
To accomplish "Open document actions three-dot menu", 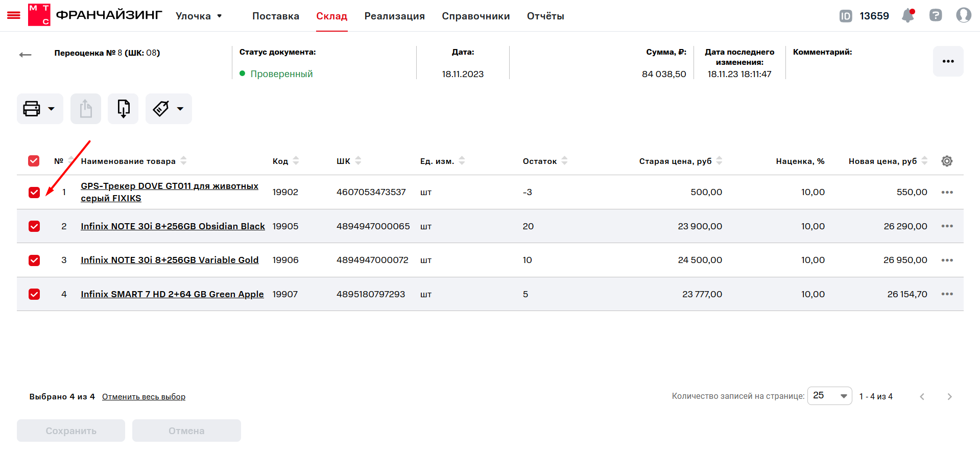I will 948,61.
